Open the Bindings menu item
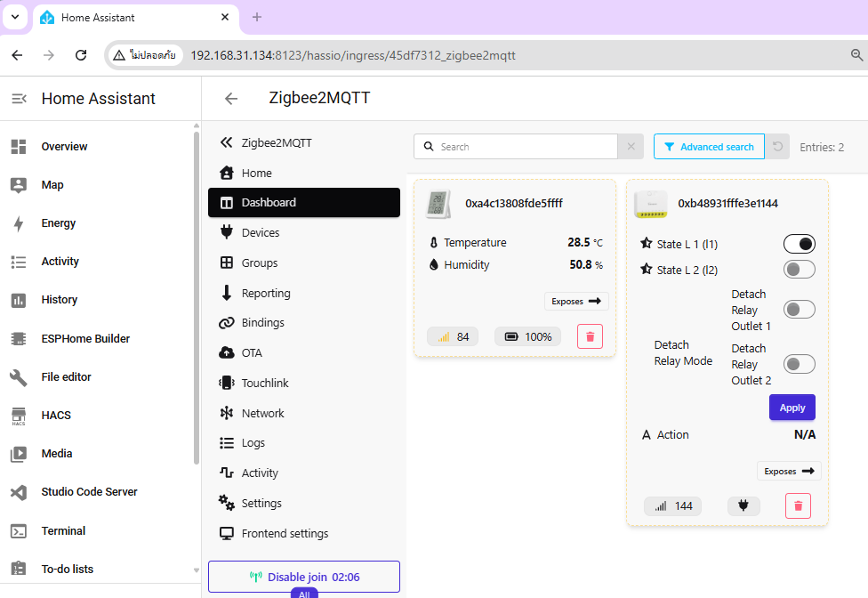The width and height of the screenshot is (868, 598). pos(262,322)
